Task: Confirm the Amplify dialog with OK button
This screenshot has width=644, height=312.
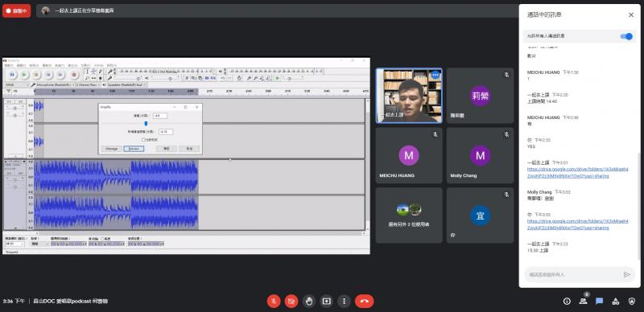Action: (167, 149)
